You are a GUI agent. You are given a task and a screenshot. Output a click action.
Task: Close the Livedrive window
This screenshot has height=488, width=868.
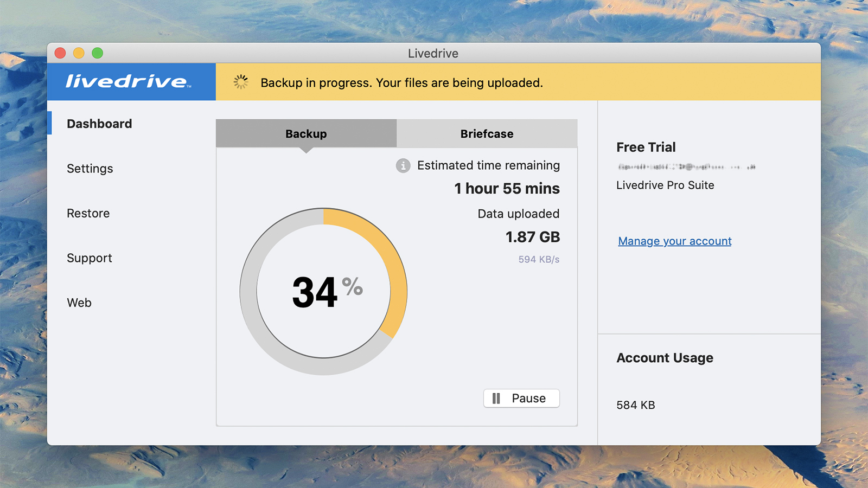pos(60,53)
